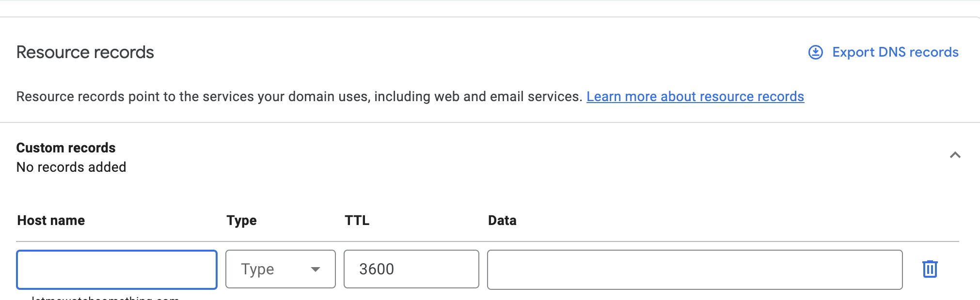
Task: Click the TTL field showing 3600
Action: tap(411, 269)
